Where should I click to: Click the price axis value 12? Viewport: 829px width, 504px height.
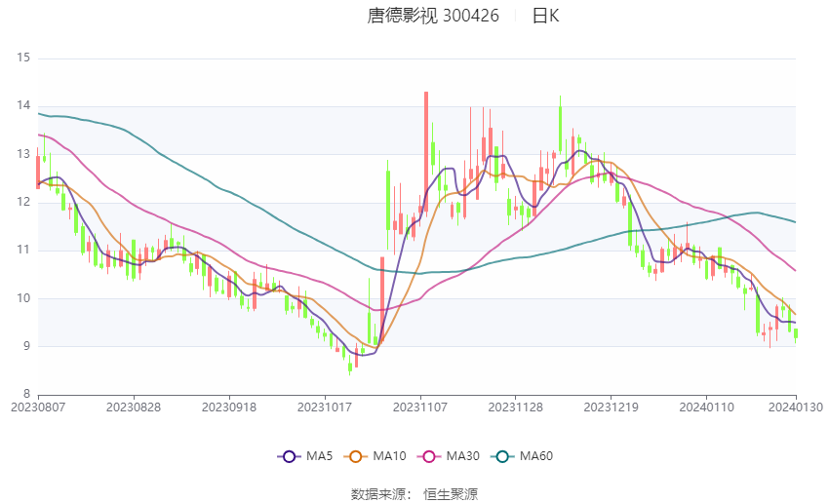23,202
